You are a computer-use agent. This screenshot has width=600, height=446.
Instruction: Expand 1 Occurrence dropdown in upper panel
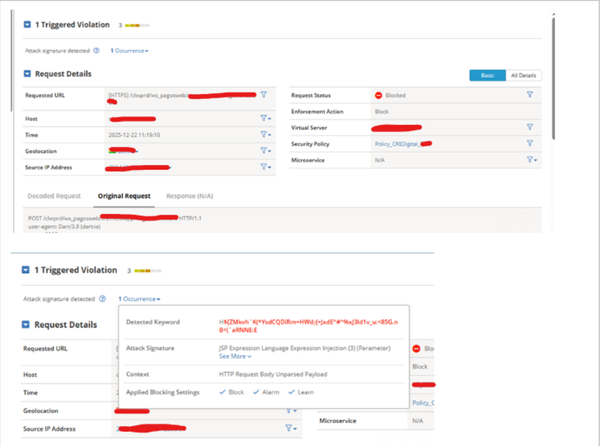coord(129,50)
